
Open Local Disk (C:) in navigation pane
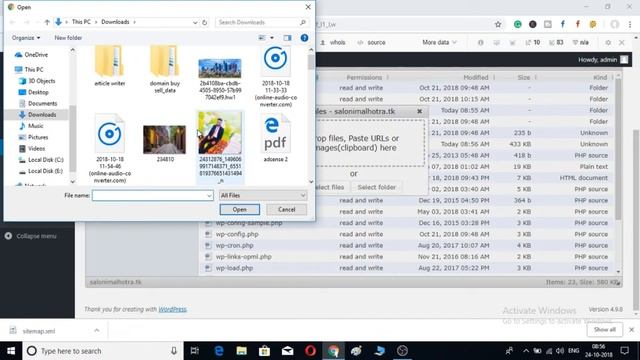41,160
